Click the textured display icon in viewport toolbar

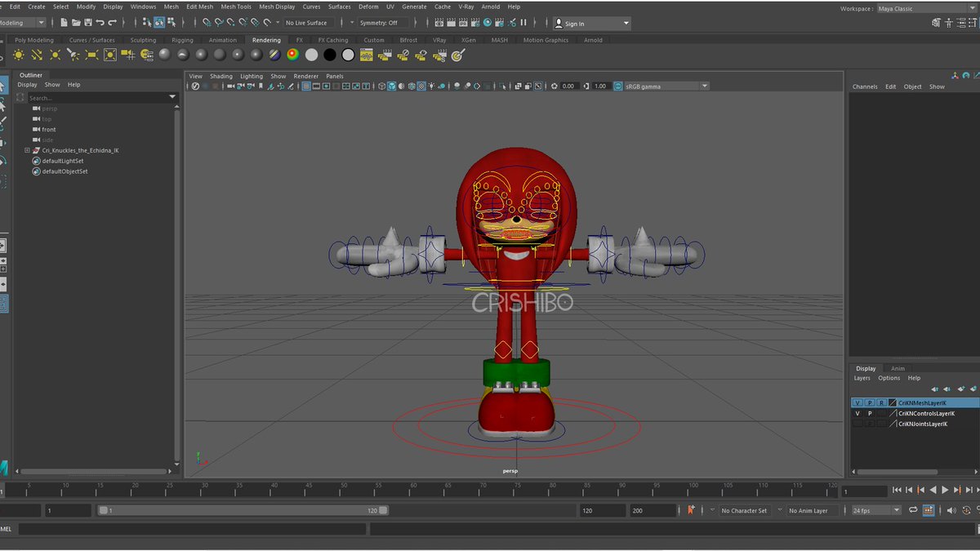click(422, 86)
